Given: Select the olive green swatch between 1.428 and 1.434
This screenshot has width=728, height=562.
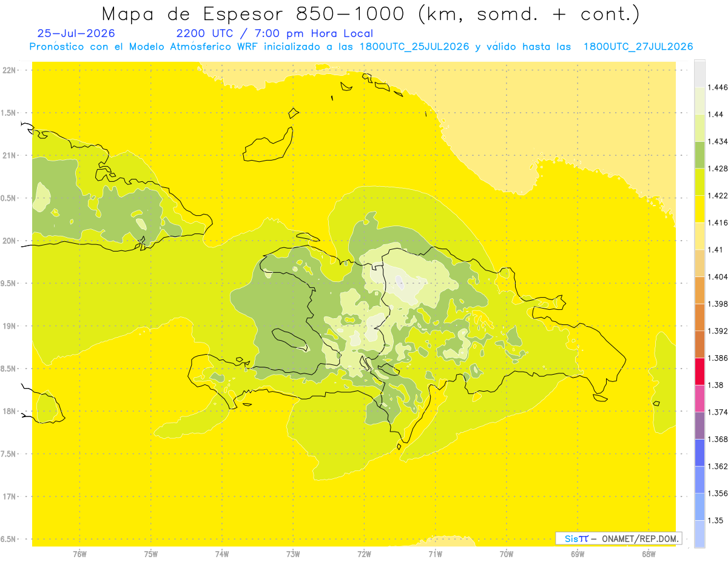Looking at the screenshot, I should 699,155.
